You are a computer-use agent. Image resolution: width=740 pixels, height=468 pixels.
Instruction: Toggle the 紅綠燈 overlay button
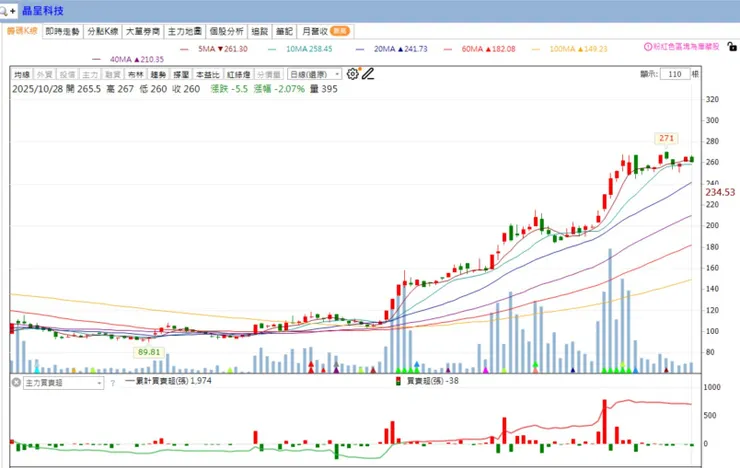click(238, 75)
